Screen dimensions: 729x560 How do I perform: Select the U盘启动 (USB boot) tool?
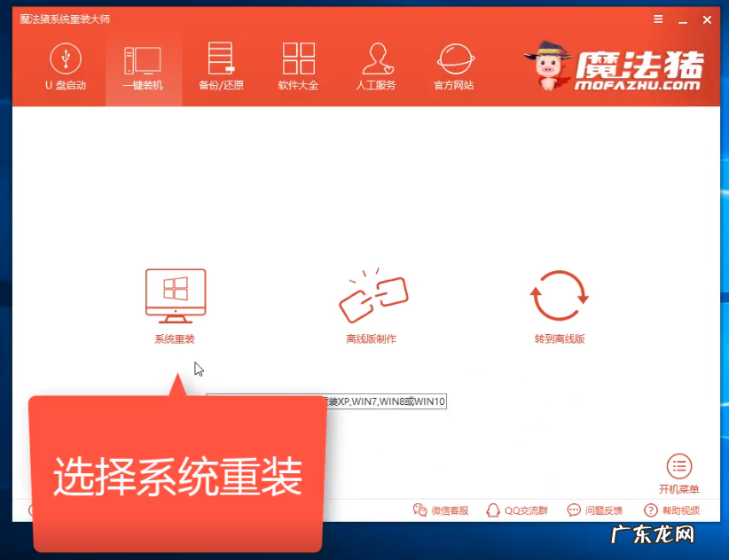coord(67,66)
